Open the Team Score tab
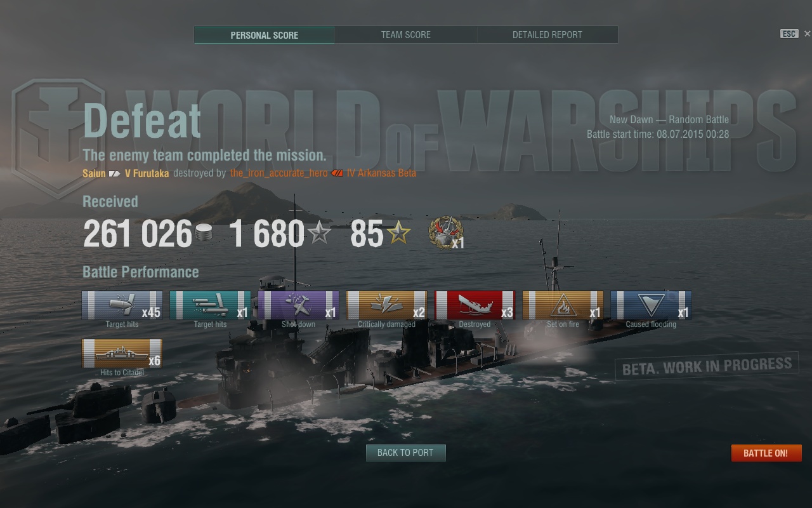 (x=406, y=35)
